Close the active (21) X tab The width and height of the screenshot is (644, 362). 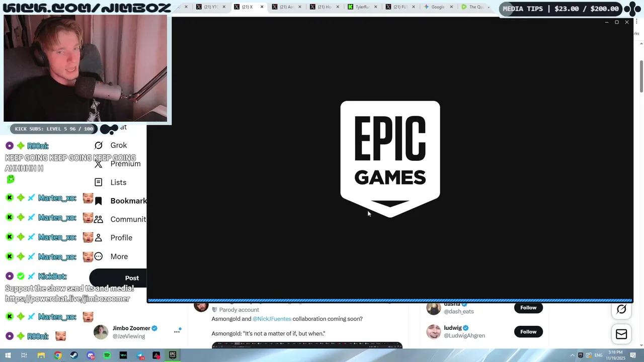pyautogui.click(x=262, y=7)
